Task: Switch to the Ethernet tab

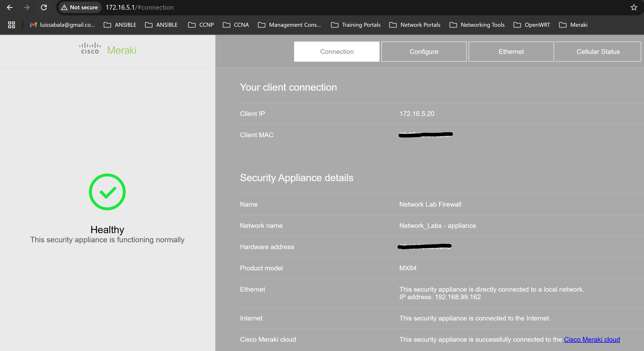Action: (x=511, y=51)
